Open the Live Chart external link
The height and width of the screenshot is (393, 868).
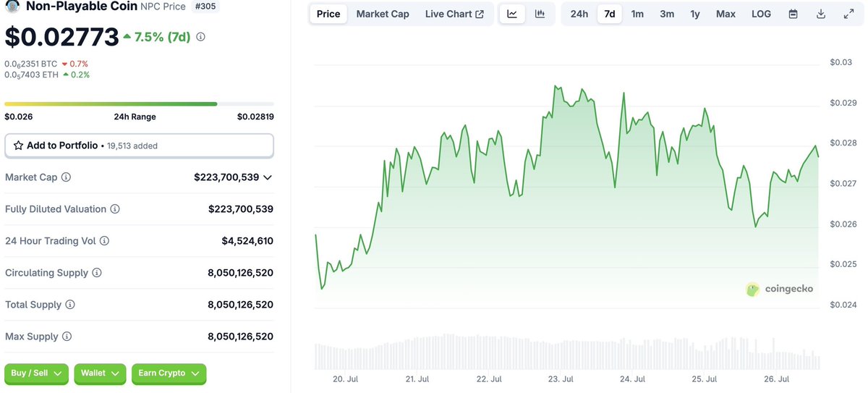[x=454, y=14]
